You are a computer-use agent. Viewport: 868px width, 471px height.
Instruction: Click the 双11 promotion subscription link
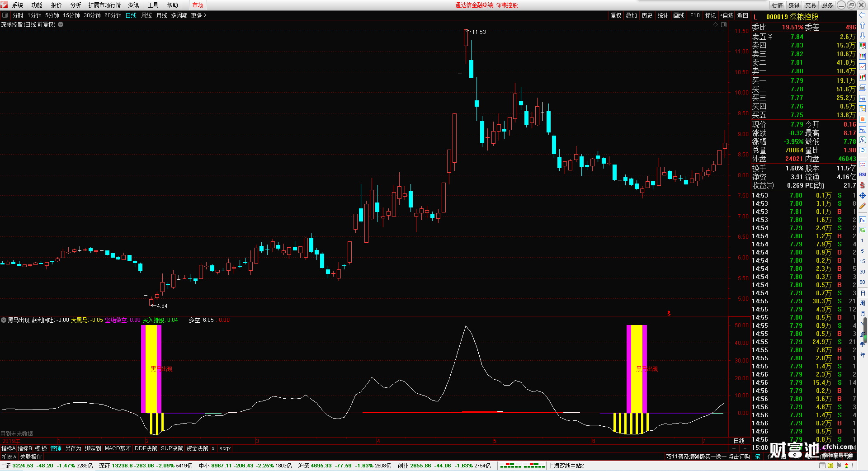click(708, 457)
